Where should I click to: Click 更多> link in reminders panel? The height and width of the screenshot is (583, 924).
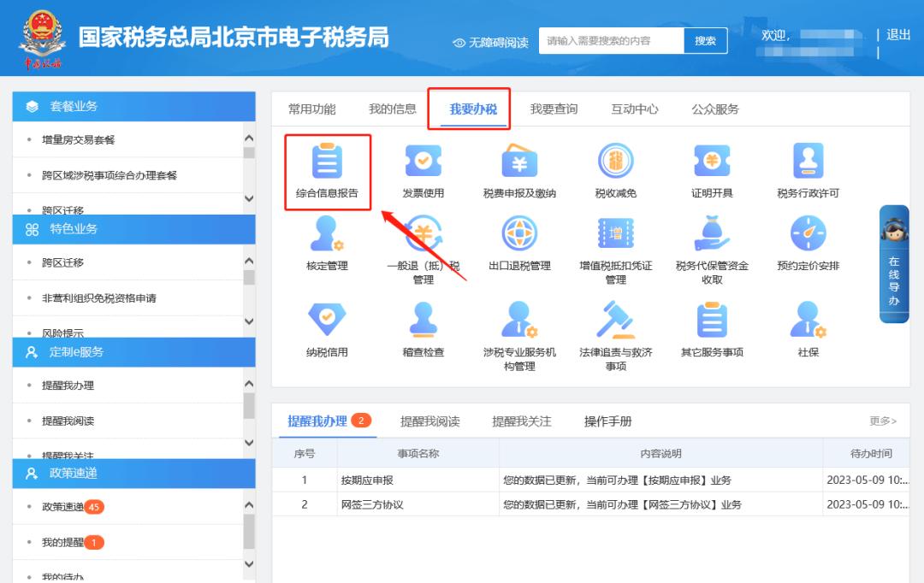click(x=883, y=421)
